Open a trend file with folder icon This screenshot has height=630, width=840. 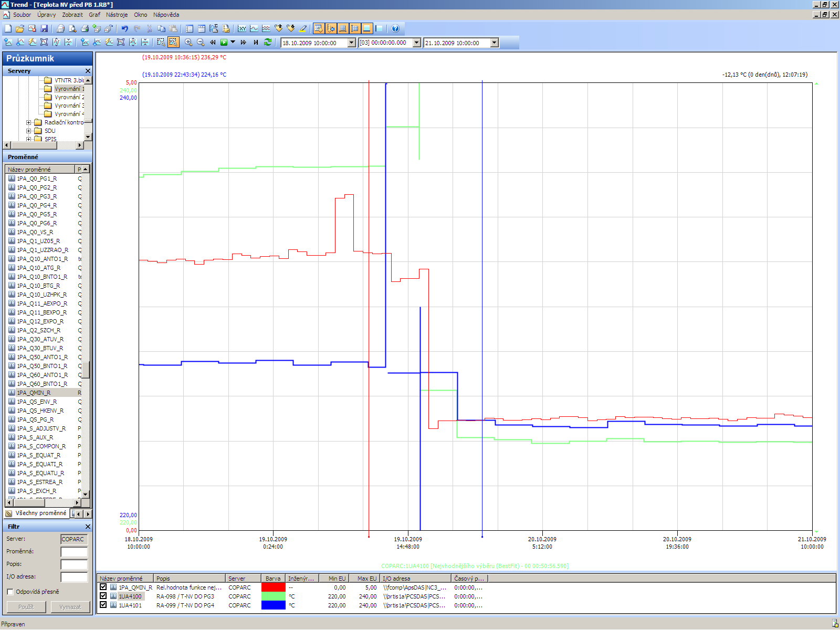pyautogui.click(x=19, y=28)
